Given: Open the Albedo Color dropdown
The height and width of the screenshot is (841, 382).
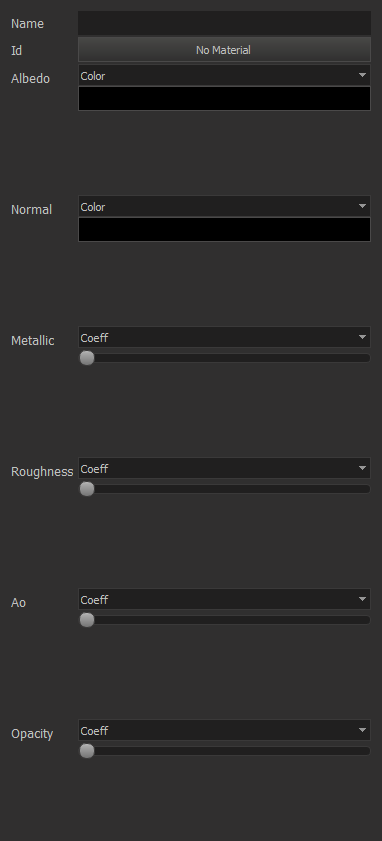Looking at the screenshot, I should (x=224, y=76).
